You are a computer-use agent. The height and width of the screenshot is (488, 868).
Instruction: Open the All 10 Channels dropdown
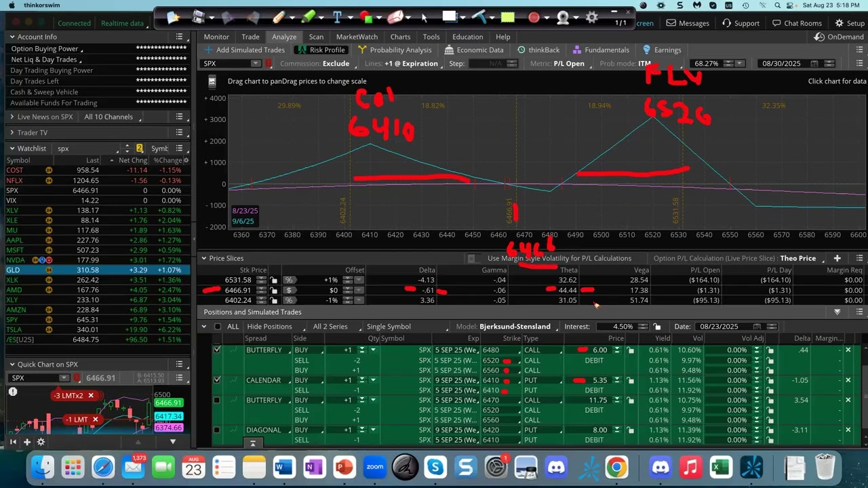[113, 117]
